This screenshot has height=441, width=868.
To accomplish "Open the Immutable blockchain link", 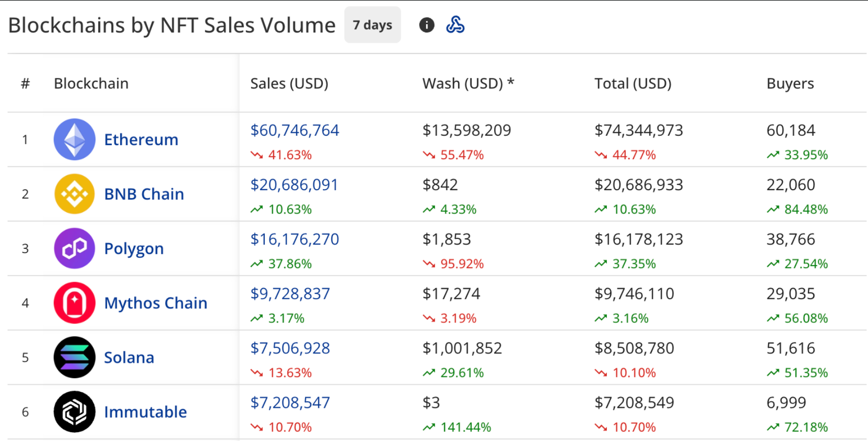I will pyautogui.click(x=146, y=412).
